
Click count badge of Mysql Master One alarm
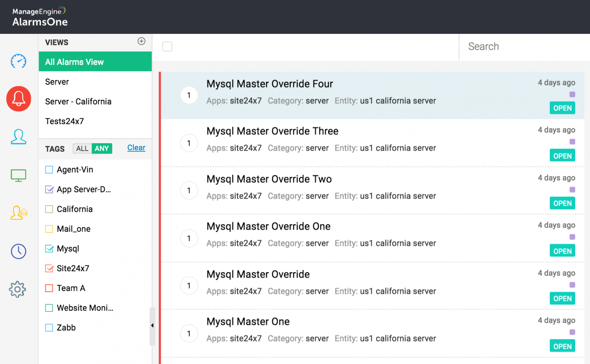pyautogui.click(x=189, y=333)
